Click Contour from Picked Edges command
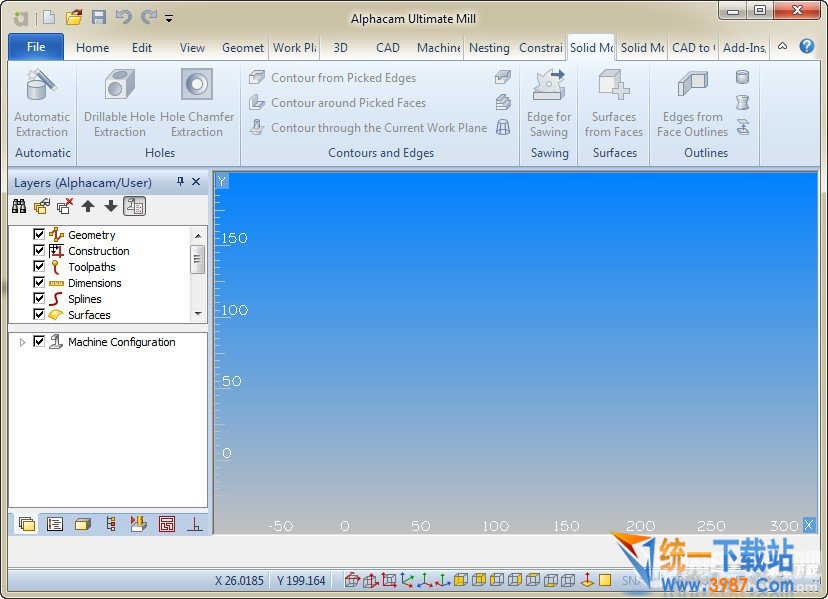 [332, 78]
